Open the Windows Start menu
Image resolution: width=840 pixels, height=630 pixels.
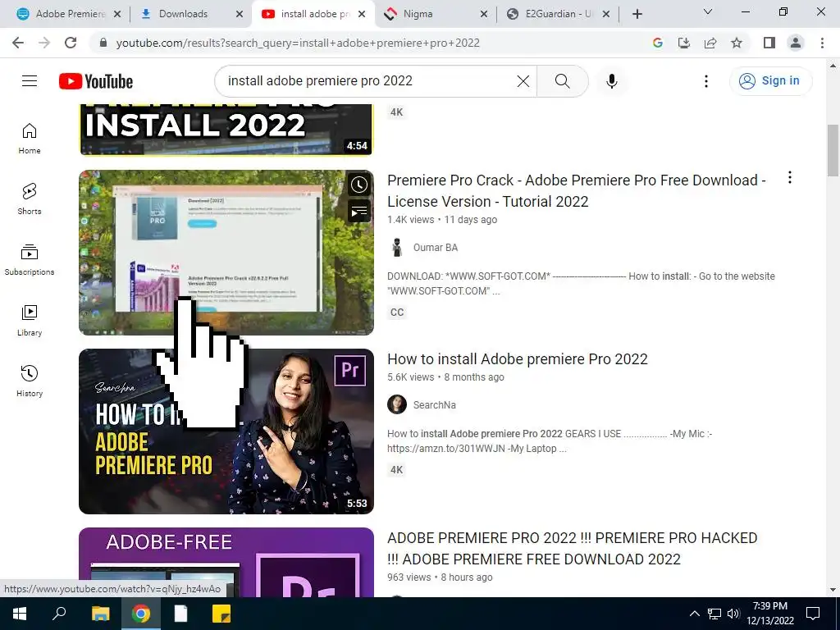(x=20, y=614)
